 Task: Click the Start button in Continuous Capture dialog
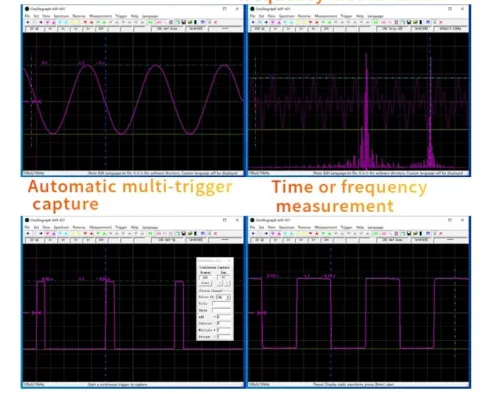[206, 283]
